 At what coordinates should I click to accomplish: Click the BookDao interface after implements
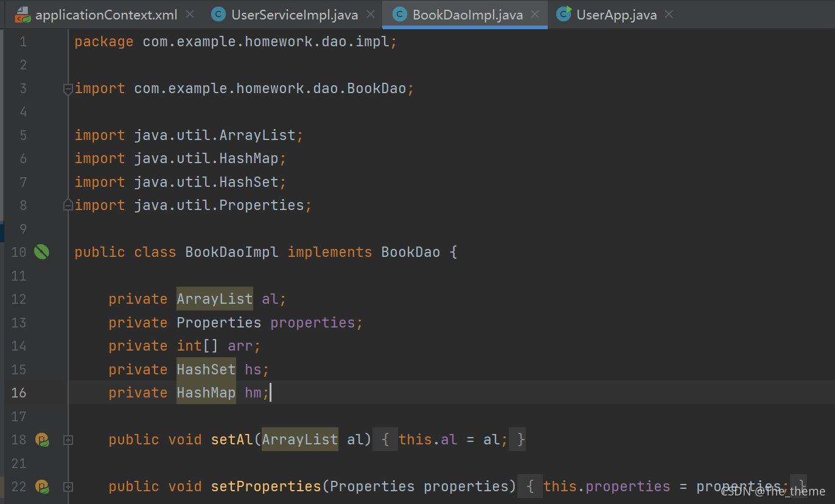(411, 252)
